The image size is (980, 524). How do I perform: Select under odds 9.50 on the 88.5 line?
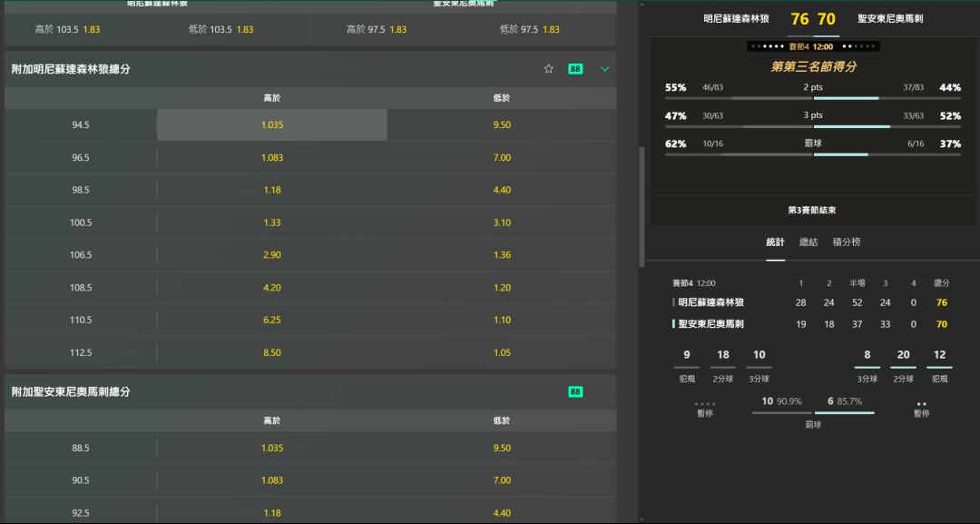click(x=502, y=449)
